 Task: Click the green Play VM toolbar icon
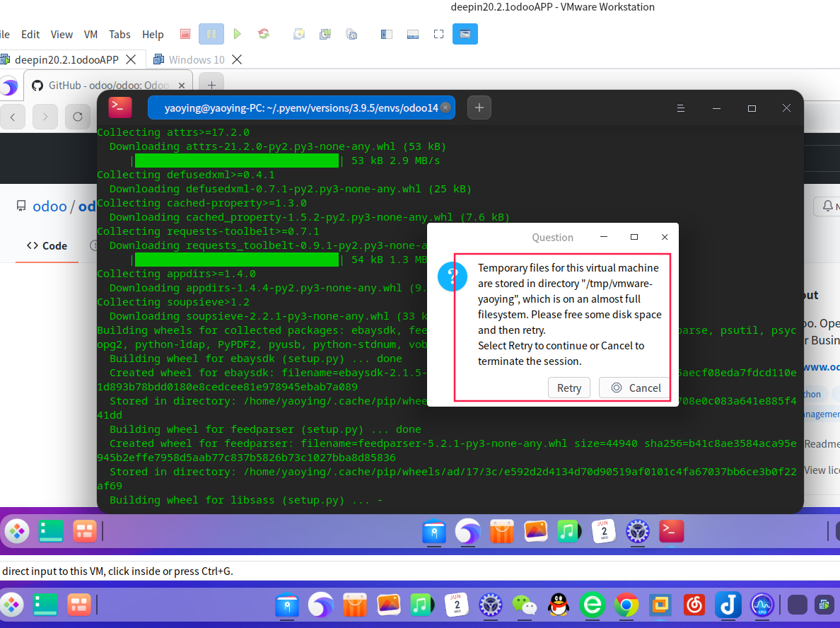pos(238,34)
